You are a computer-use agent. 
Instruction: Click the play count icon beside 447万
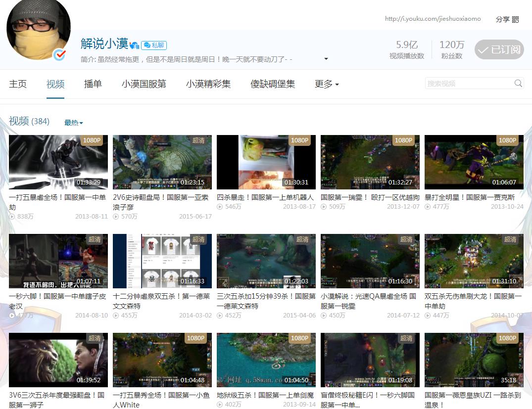(x=428, y=316)
